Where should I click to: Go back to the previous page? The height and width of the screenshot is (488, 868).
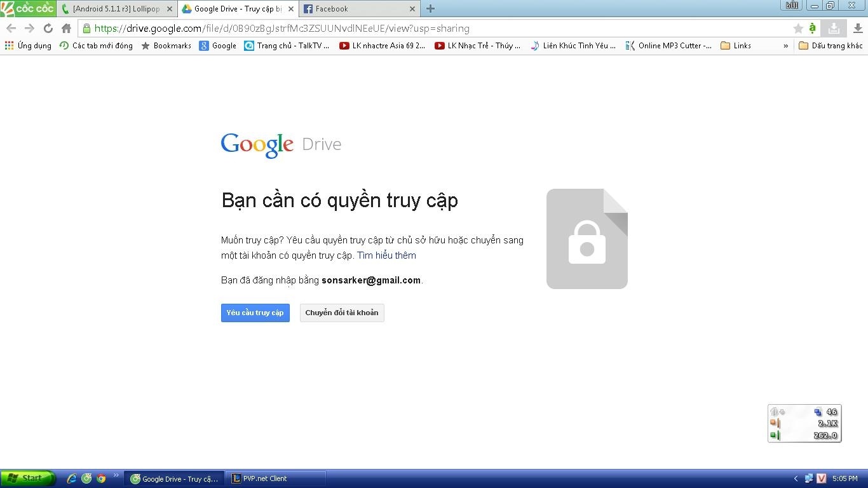click(11, 29)
